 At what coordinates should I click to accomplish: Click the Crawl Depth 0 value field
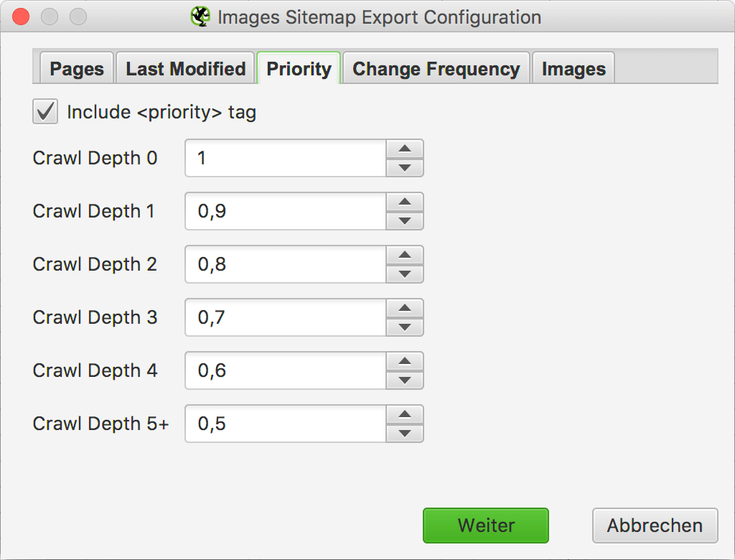tap(286, 158)
